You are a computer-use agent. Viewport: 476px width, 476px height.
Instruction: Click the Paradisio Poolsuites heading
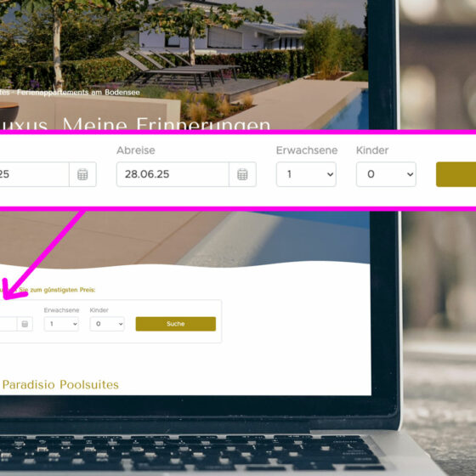click(60, 384)
